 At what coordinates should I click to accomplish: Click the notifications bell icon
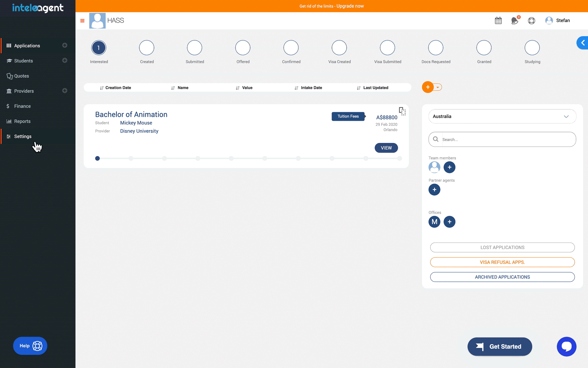(515, 21)
